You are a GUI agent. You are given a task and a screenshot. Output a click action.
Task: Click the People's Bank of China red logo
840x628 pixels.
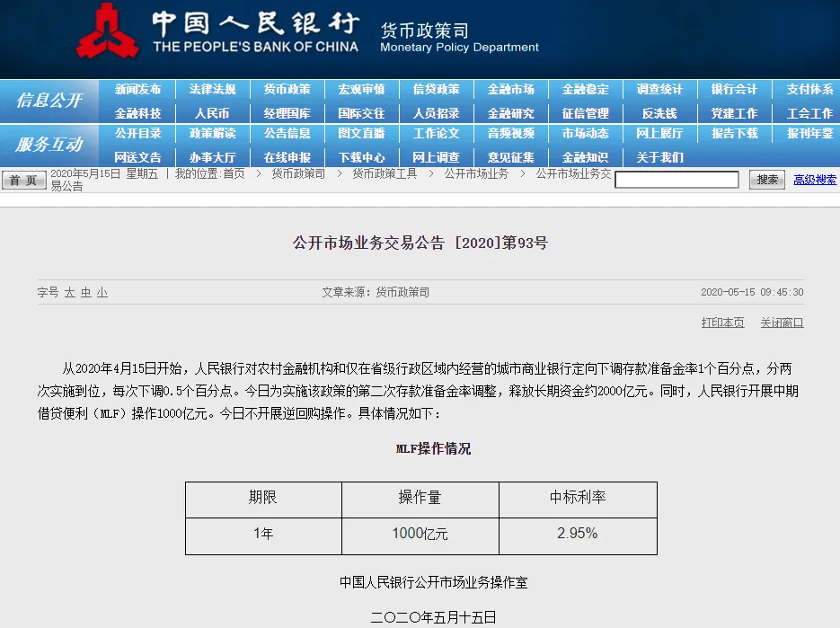point(108,31)
